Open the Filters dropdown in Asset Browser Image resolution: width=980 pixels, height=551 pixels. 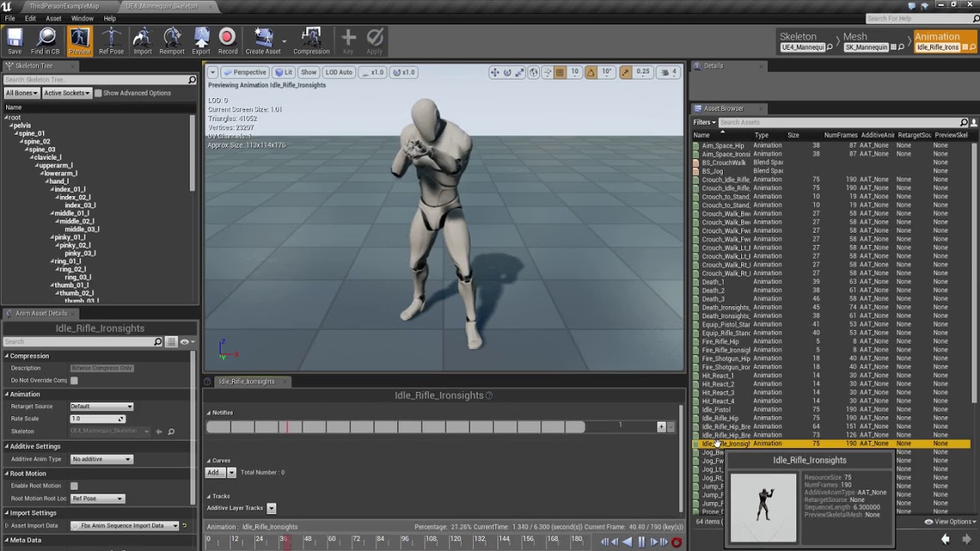(704, 122)
